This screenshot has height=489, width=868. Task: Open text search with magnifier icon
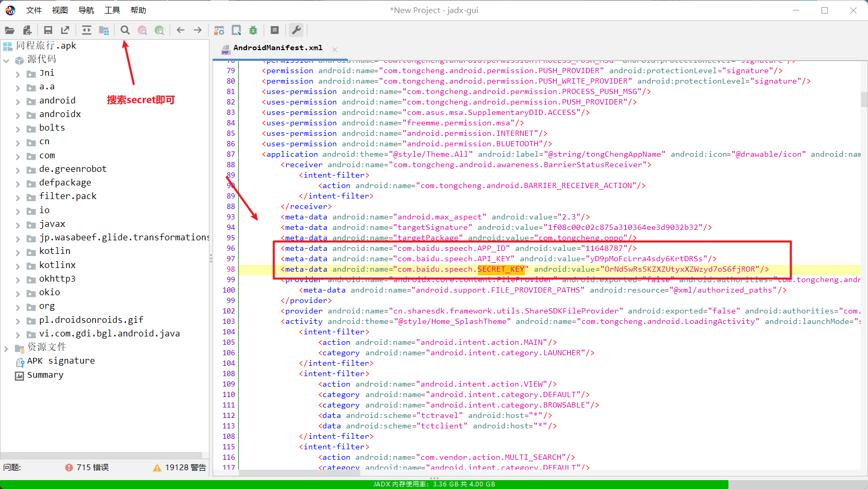coord(125,30)
